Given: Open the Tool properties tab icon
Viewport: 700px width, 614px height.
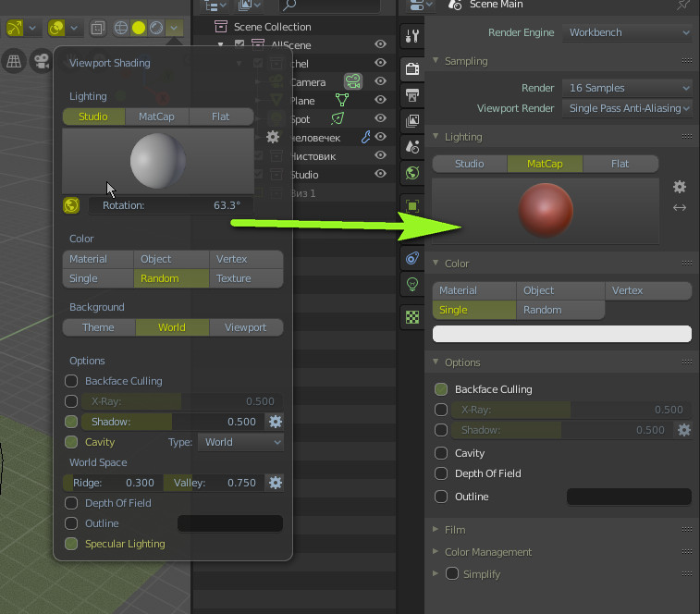Looking at the screenshot, I should point(412,36).
